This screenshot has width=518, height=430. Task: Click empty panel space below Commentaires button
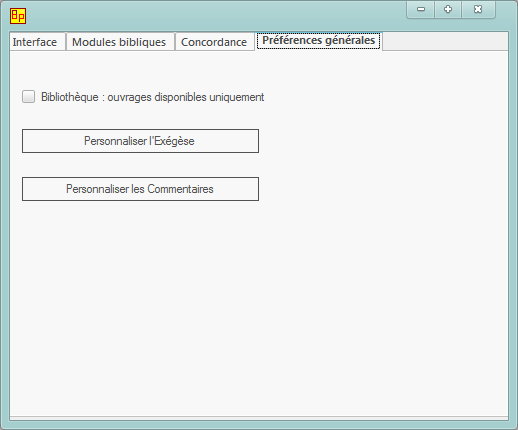click(x=258, y=307)
